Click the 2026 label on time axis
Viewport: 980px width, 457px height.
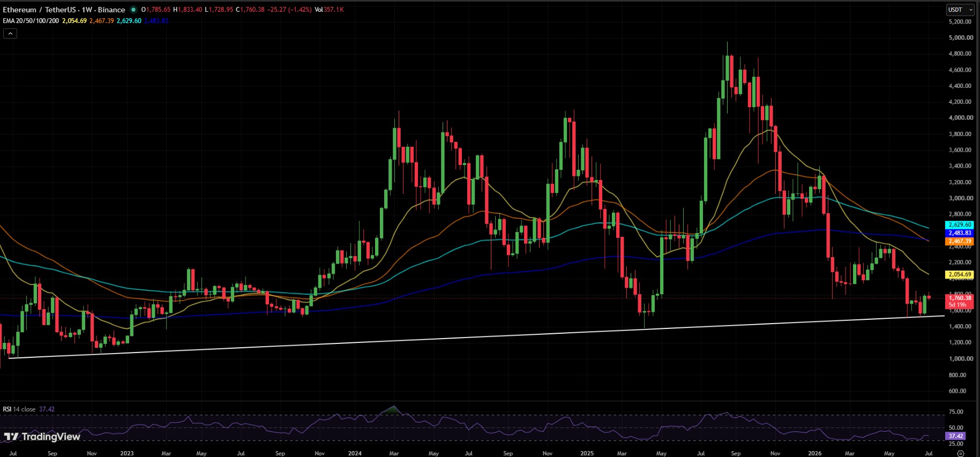815,453
